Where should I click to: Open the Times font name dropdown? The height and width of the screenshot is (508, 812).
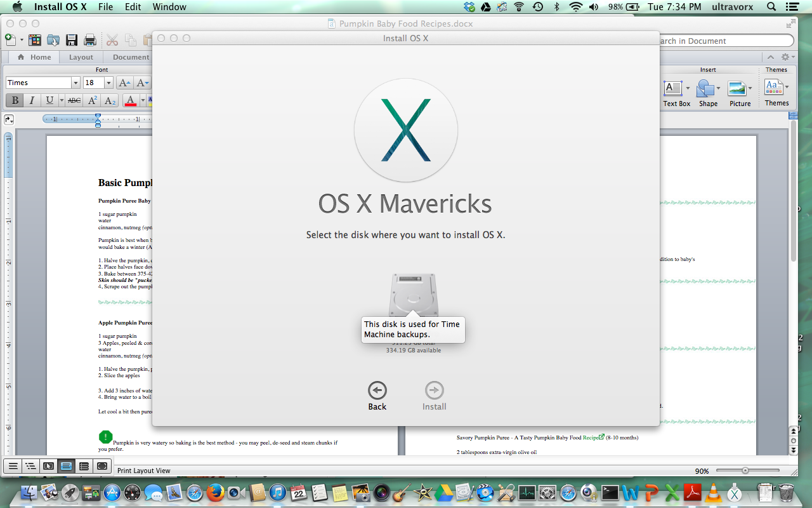click(75, 83)
